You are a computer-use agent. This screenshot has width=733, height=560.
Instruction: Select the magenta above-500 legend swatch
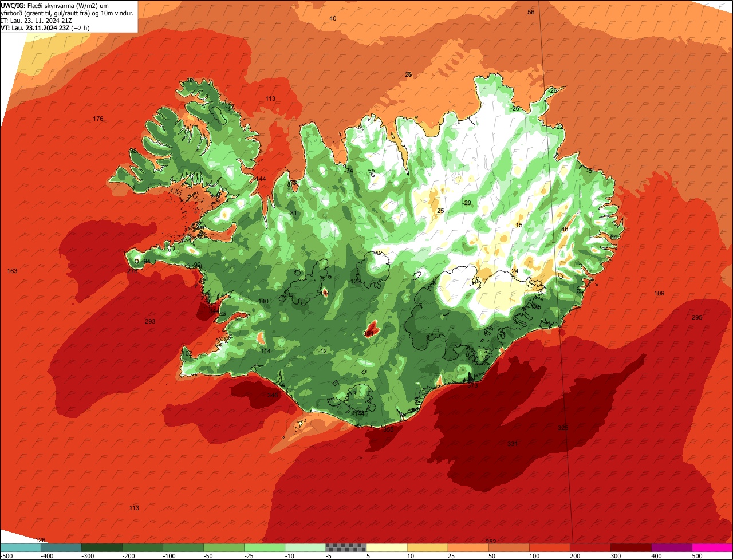pos(712,548)
